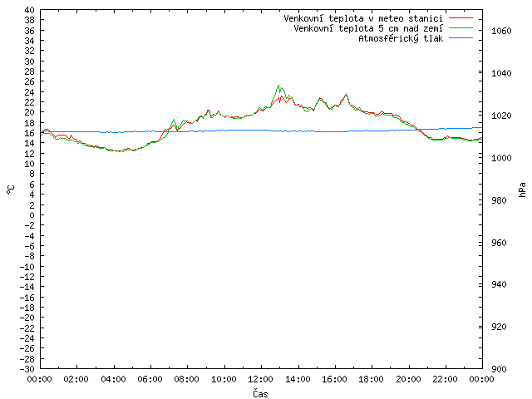Click the legend text 'Venkovní teplota 5 cm nad zemí'

(368, 28)
